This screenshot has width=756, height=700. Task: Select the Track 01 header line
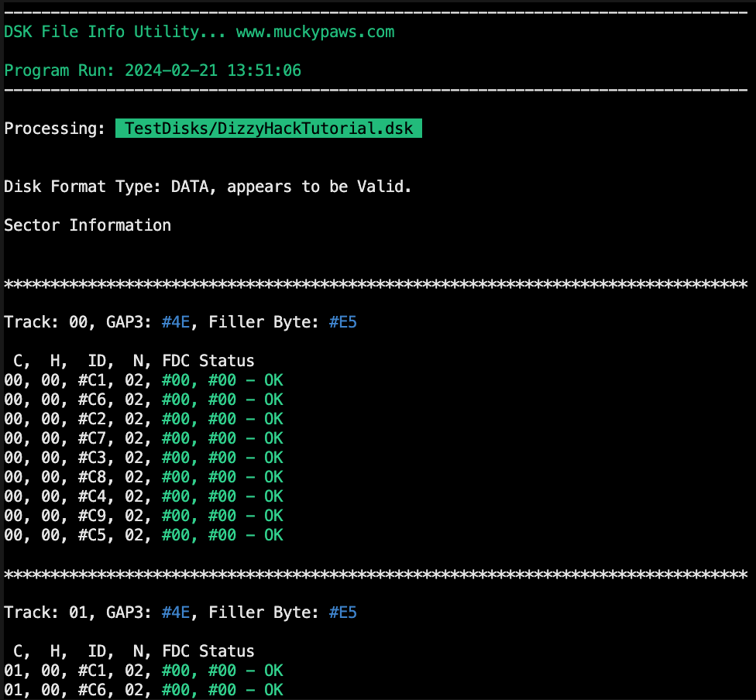tap(178, 612)
